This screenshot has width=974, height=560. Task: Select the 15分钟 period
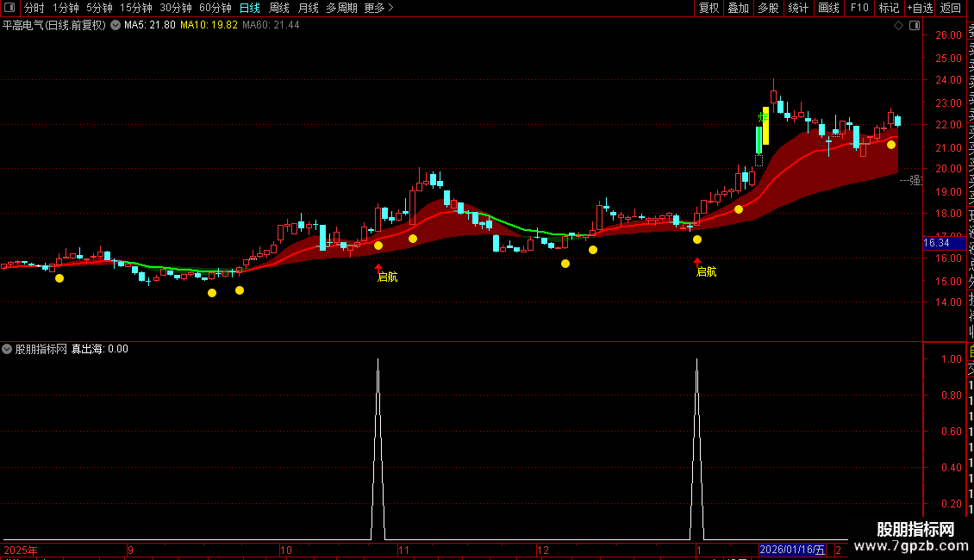click(136, 8)
